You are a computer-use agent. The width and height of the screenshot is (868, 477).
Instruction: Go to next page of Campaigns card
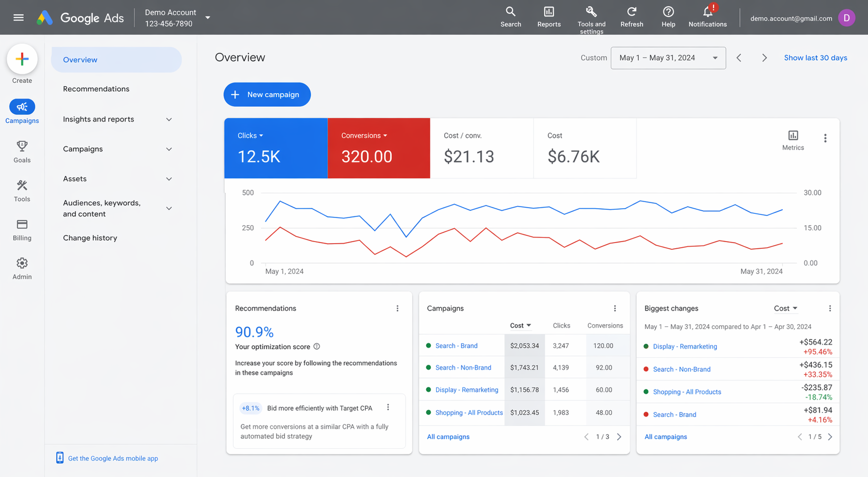point(619,437)
